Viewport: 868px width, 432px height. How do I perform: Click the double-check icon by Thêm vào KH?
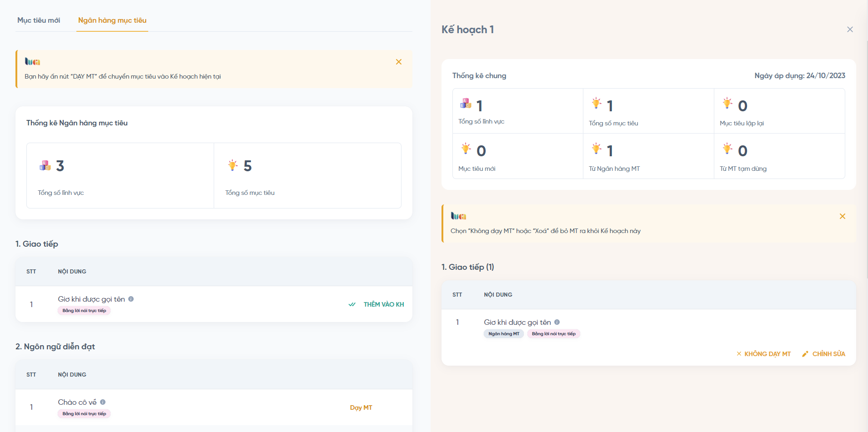click(352, 304)
